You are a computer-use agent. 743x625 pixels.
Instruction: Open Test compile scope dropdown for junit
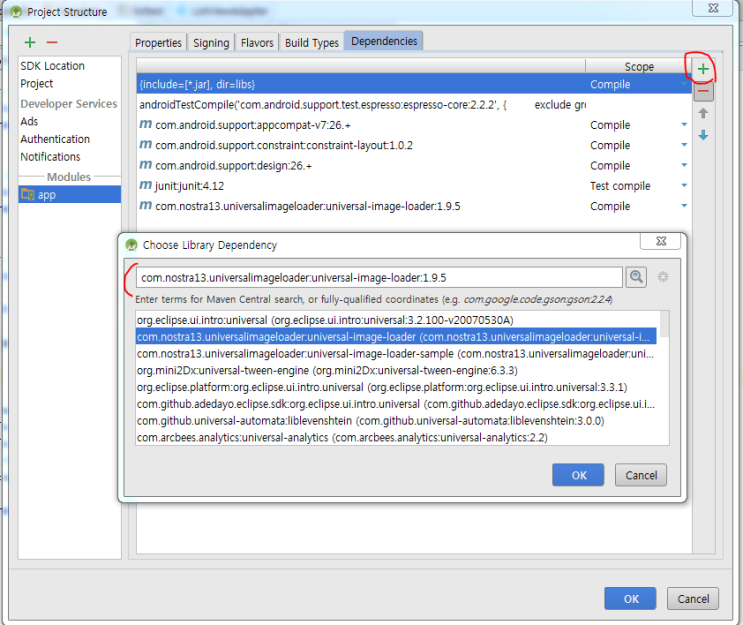(x=684, y=186)
